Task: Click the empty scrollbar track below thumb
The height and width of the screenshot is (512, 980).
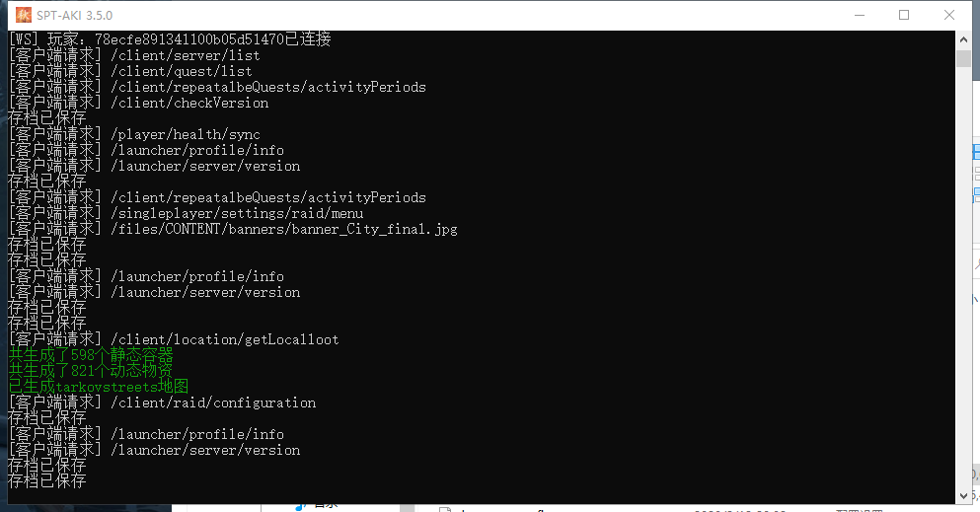Action: click(963, 276)
